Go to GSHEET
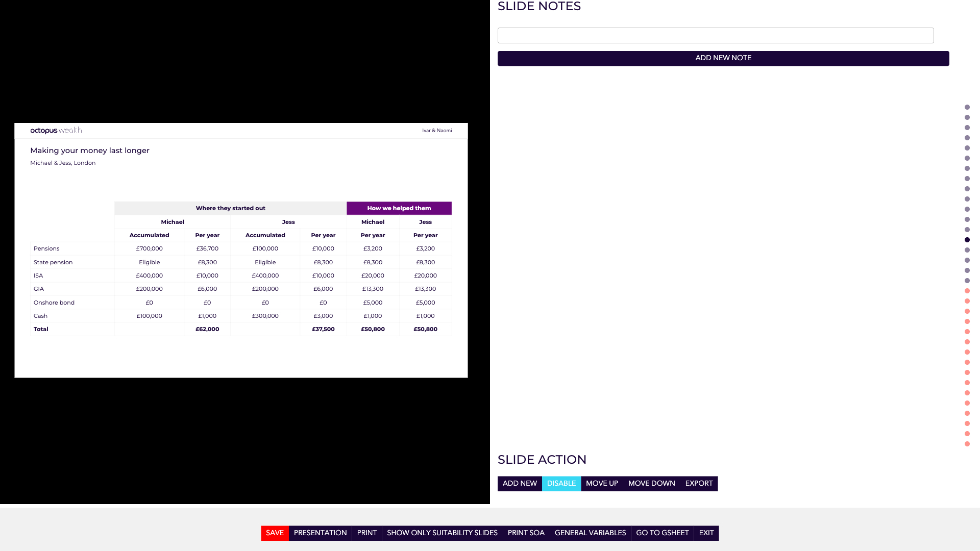This screenshot has height=551, width=980. [662, 533]
